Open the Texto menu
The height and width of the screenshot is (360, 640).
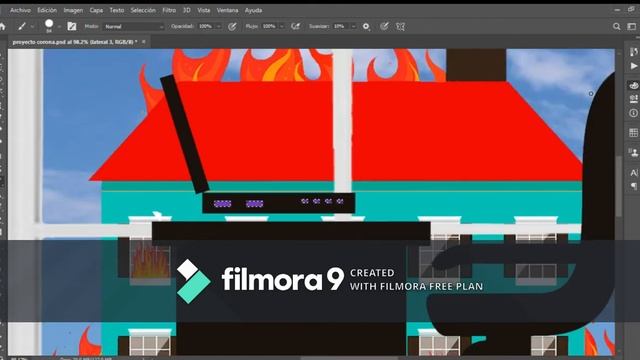pyautogui.click(x=116, y=10)
